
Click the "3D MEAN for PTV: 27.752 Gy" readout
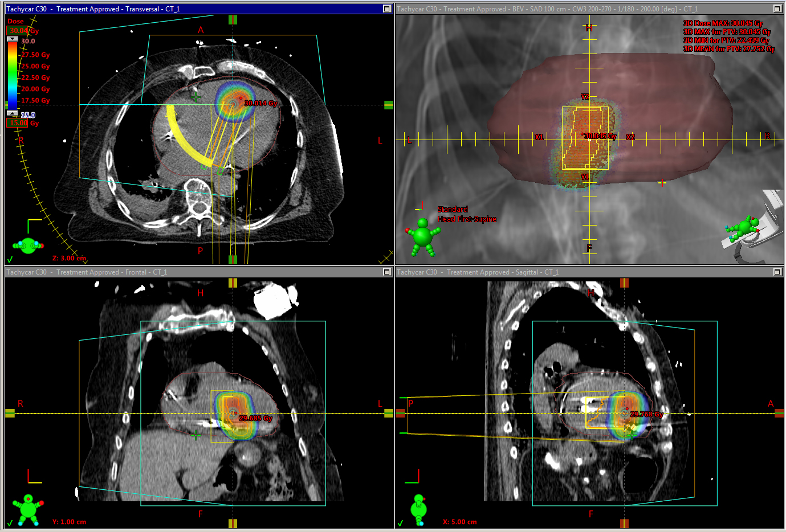[729, 49]
